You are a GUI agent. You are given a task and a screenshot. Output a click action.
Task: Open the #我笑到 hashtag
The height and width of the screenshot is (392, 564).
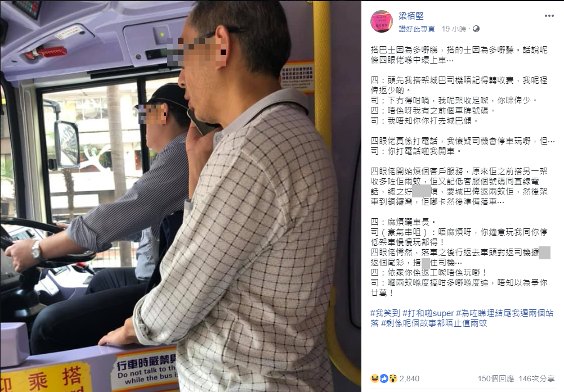point(385,313)
